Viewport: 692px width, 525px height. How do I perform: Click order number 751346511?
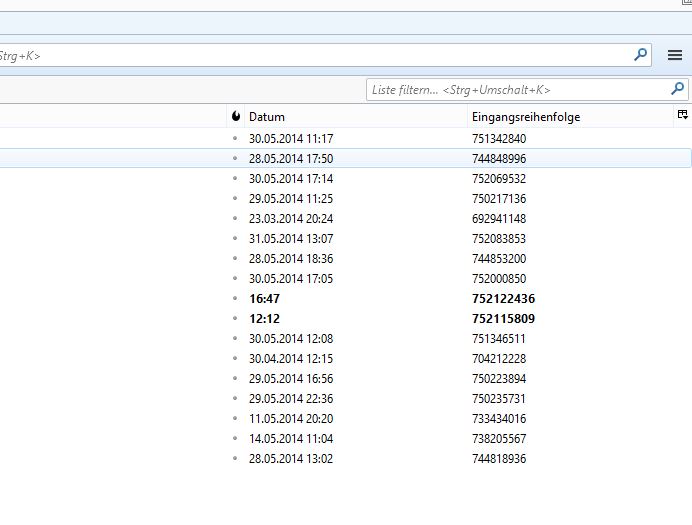[499, 338]
